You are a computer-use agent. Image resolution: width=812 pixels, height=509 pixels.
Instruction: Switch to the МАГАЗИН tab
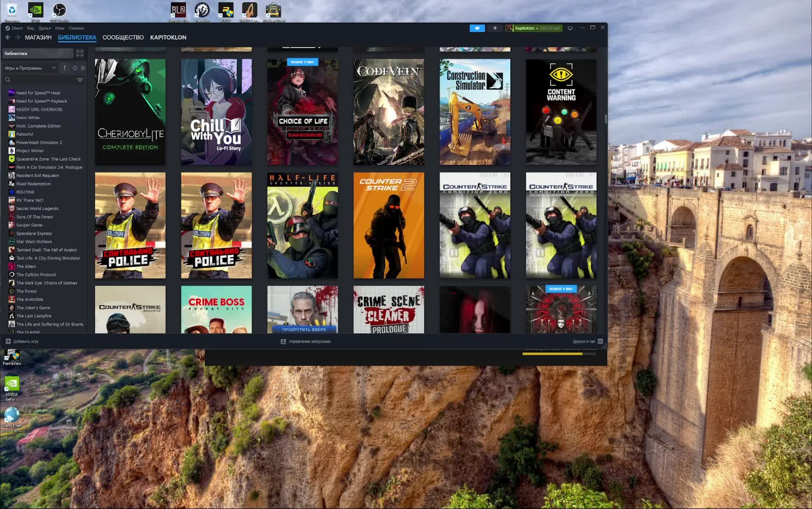point(38,37)
